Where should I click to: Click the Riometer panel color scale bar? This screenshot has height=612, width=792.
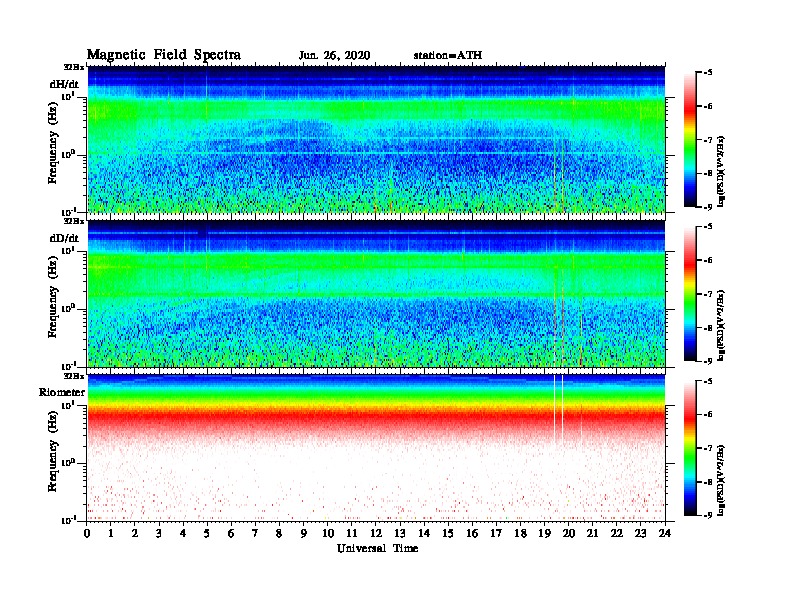coord(690,448)
